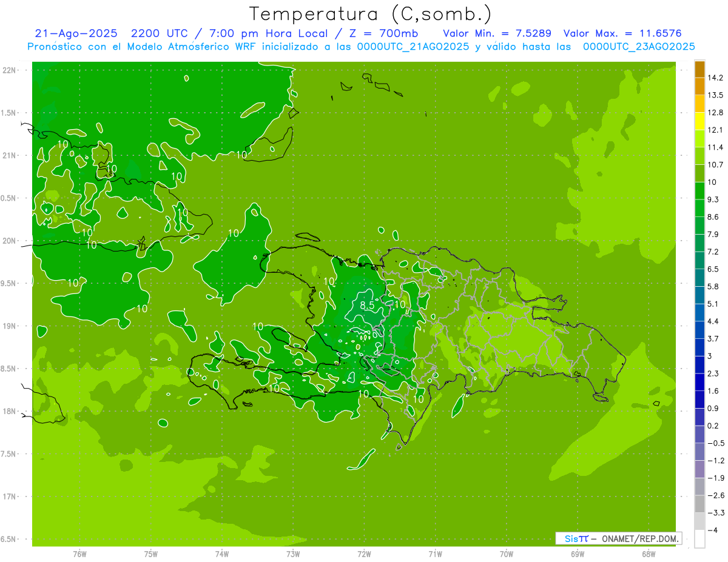Click the 21N latitude axis label
This screenshot has width=728, height=562.
pyautogui.click(x=8, y=156)
